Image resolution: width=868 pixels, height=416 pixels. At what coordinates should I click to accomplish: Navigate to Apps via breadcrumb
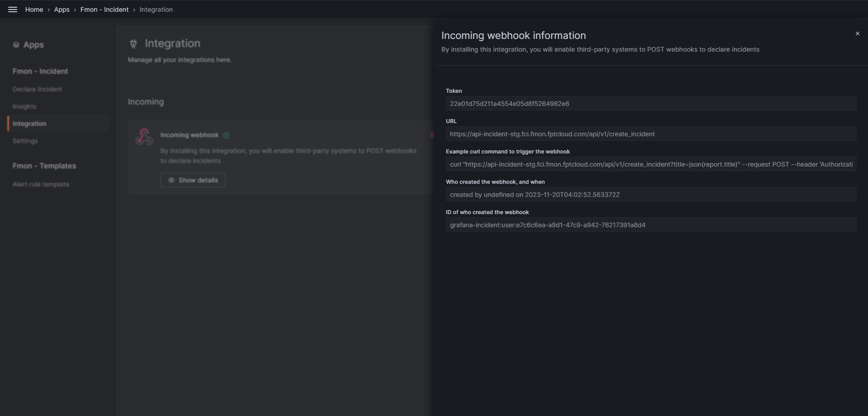62,10
